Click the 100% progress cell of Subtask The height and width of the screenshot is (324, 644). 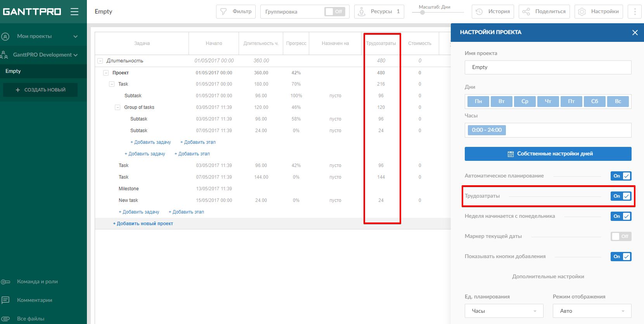pos(296,96)
